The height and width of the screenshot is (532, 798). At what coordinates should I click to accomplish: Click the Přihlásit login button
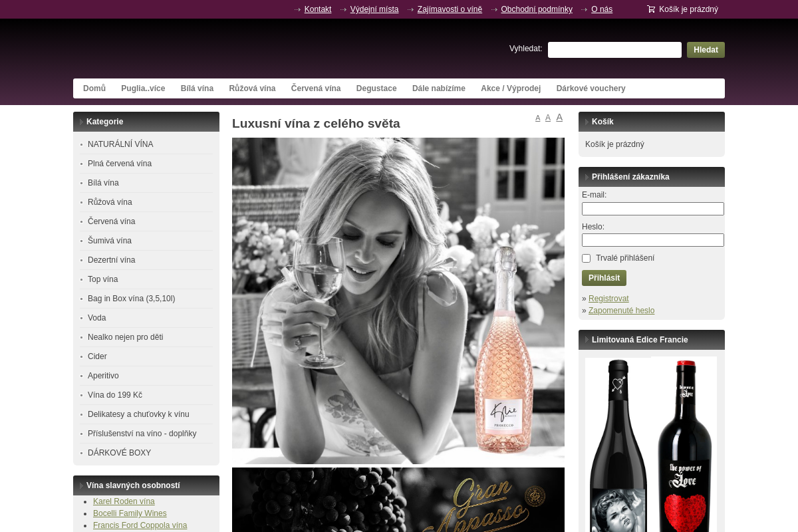[x=603, y=277]
